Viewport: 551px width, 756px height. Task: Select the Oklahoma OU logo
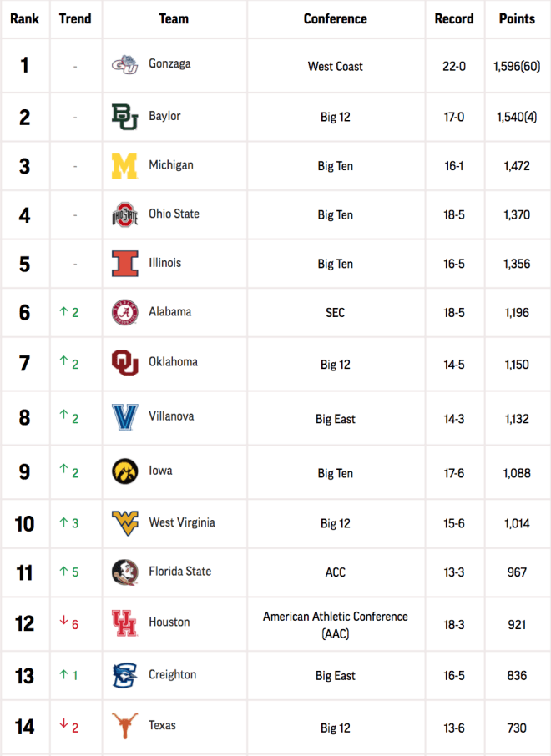click(x=124, y=363)
